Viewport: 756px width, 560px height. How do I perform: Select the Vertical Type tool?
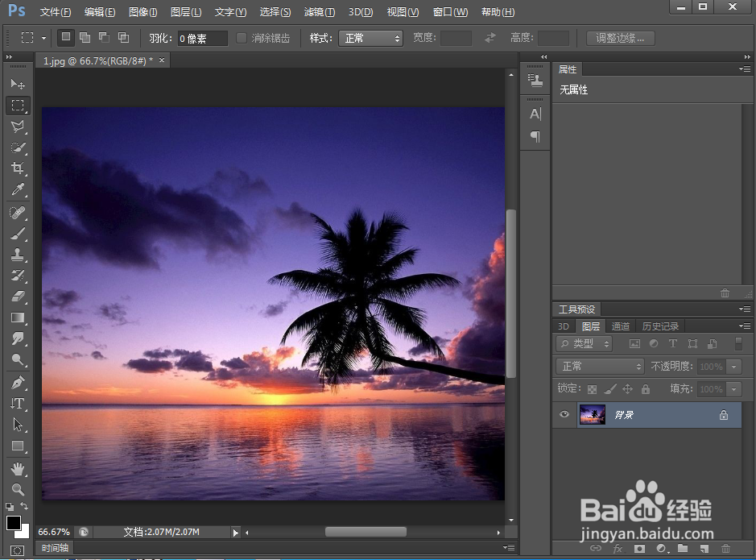click(18, 403)
